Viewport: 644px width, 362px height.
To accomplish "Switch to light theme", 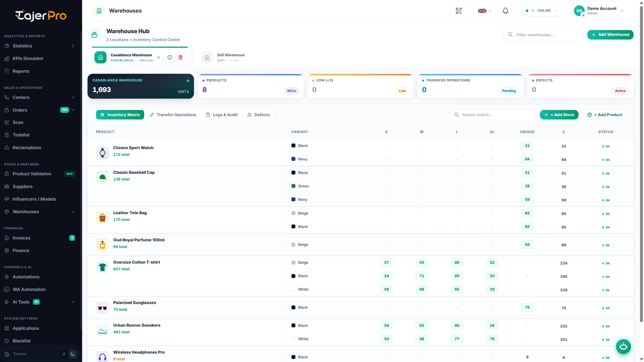I will click(x=64, y=354).
